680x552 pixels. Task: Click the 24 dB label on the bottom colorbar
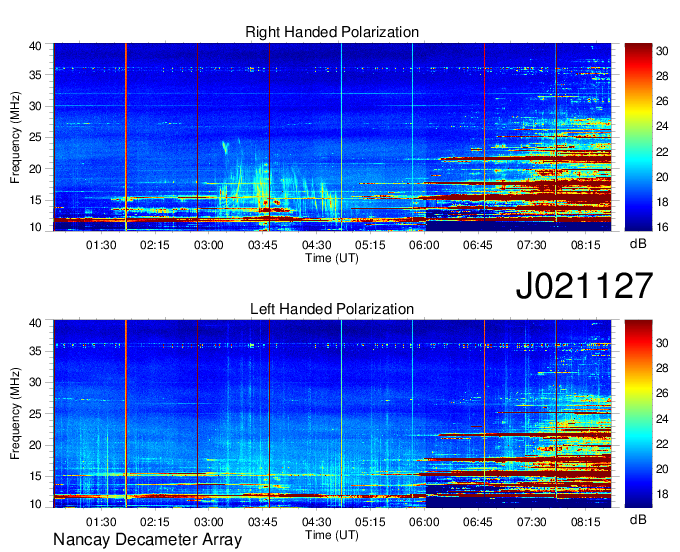[x=662, y=419]
